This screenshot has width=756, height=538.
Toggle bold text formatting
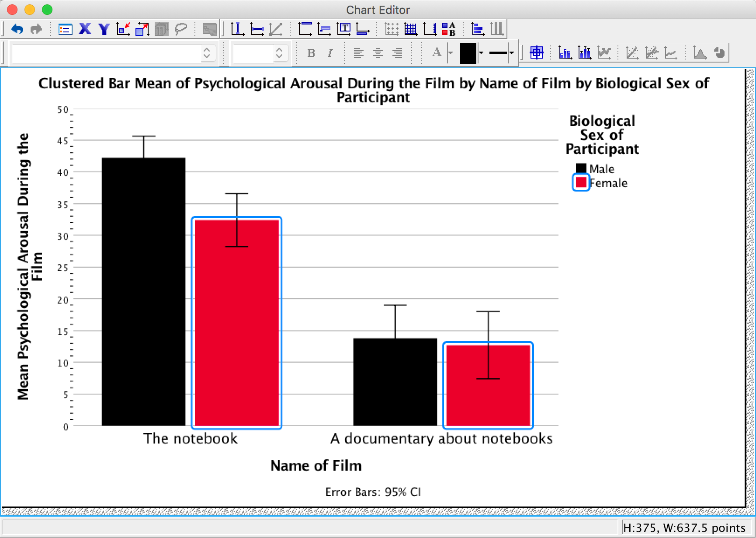(x=311, y=53)
